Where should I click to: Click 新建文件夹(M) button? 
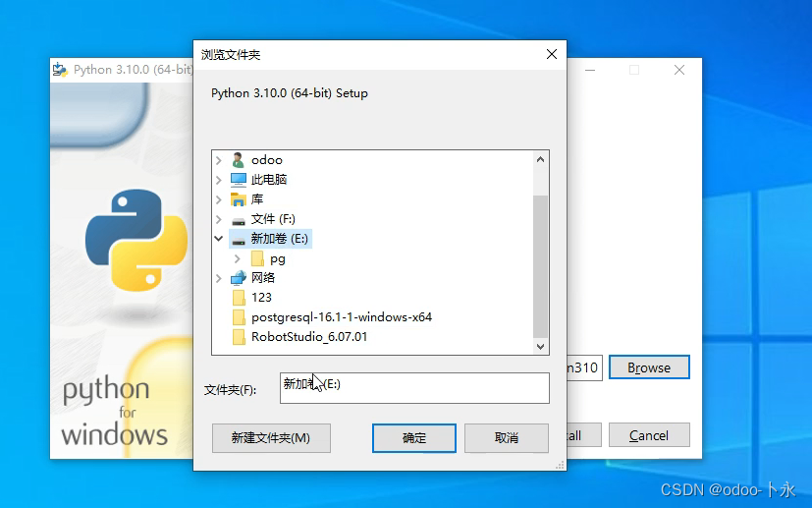coord(271,438)
